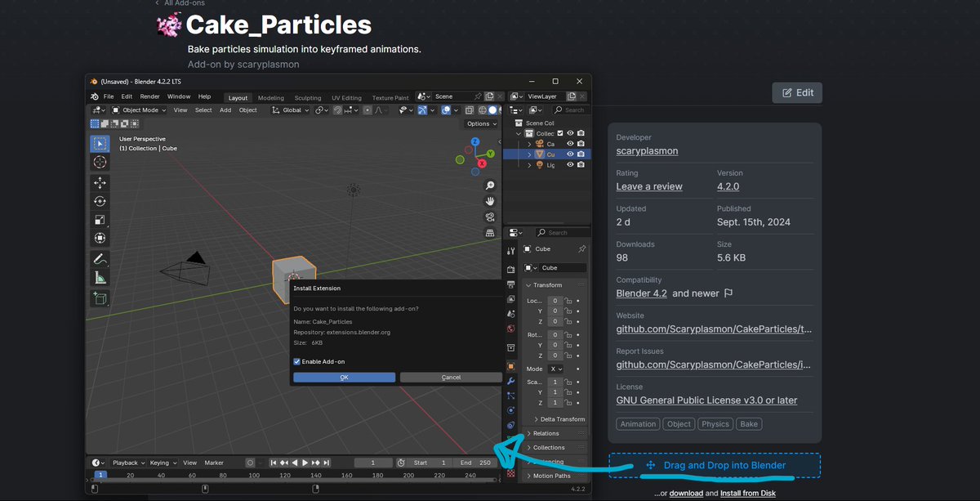Click the pin icon beside Cube in properties
The width and height of the screenshot is (980, 501).
pyautogui.click(x=581, y=248)
